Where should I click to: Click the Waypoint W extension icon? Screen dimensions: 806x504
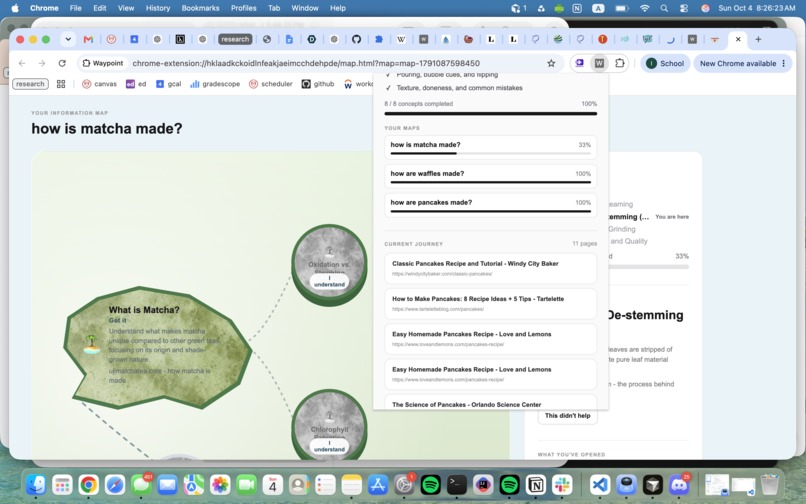[599, 63]
